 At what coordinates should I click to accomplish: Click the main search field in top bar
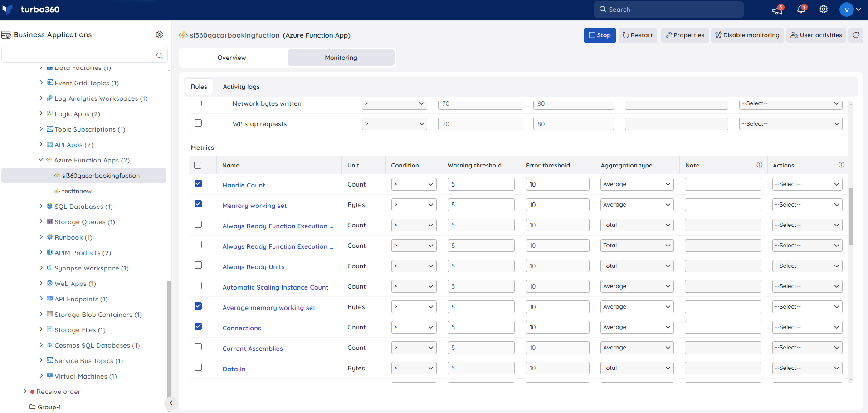tap(669, 10)
